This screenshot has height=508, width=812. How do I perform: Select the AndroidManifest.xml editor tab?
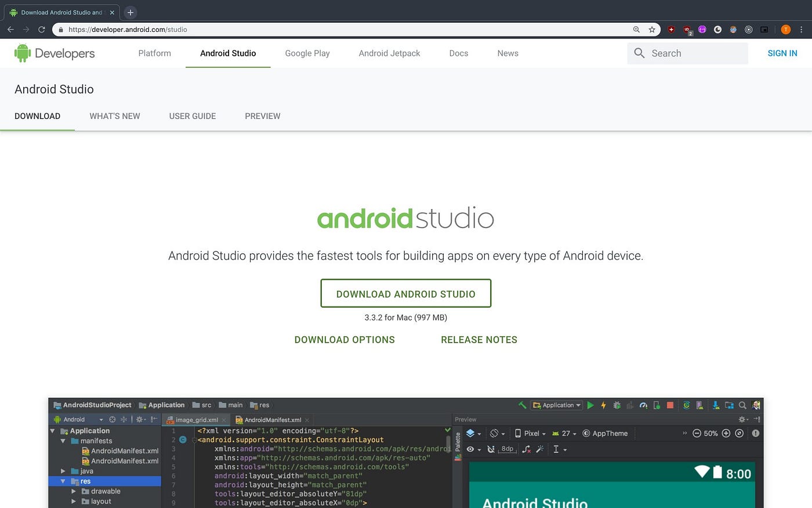point(273,420)
